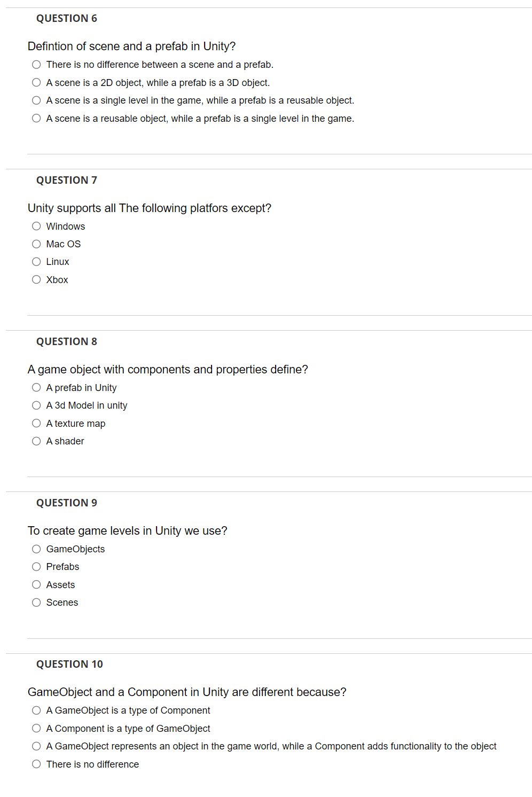Screen dimensions: 532x797
Task: Pick 'There is no difference' for Question 10
Action: (36, 764)
